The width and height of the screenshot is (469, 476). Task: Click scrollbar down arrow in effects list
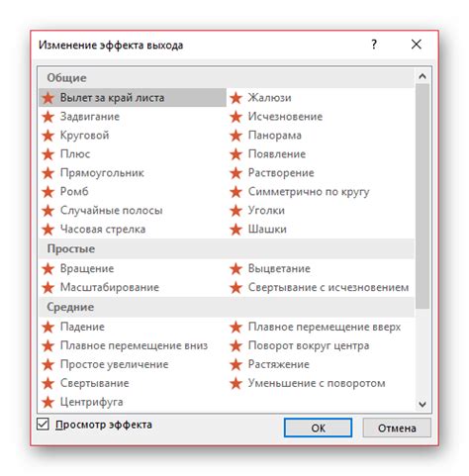(x=422, y=404)
